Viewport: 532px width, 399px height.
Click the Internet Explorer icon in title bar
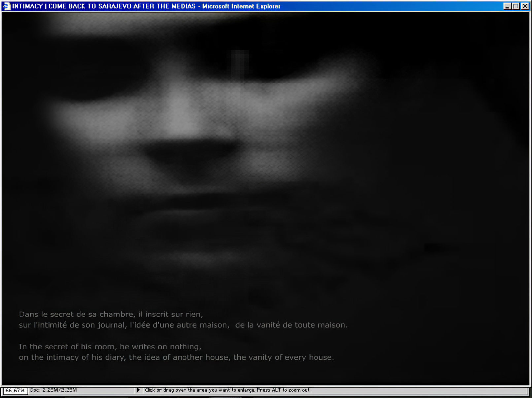6,6
